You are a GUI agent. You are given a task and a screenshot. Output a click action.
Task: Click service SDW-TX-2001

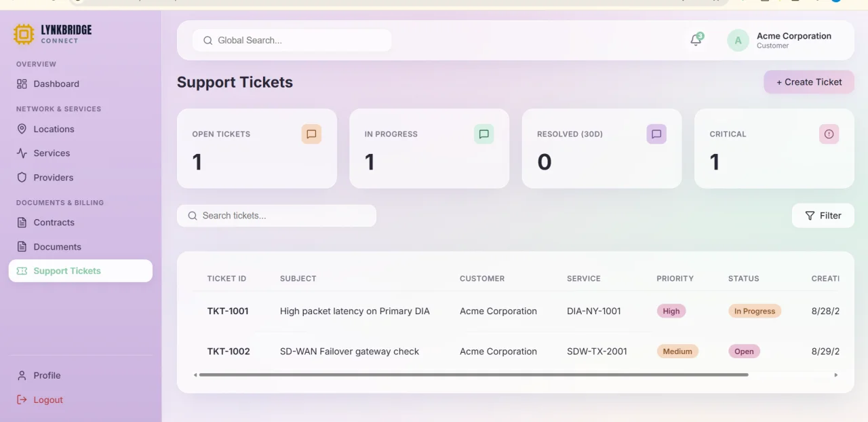(x=597, y=351)
